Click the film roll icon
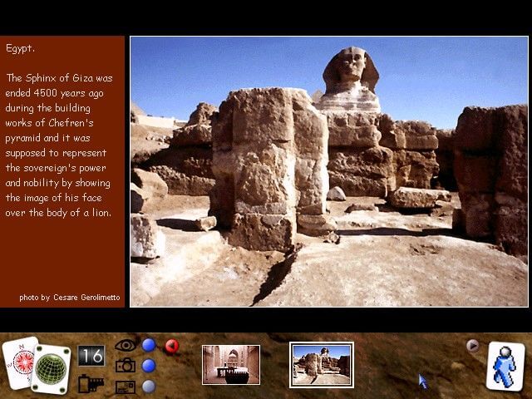 pos(91,384)
